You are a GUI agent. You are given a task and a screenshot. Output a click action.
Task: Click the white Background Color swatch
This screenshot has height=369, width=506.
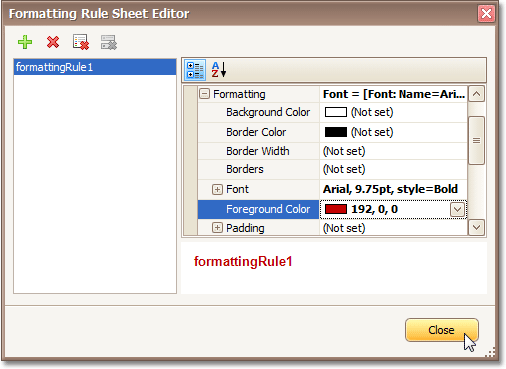336,112
